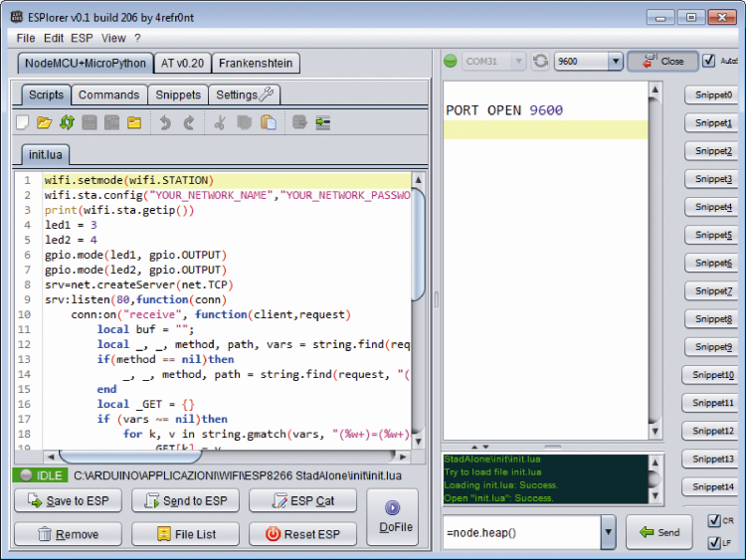Click the Save to ESP button
Screen dimensions: 746x560
(68, 500)
